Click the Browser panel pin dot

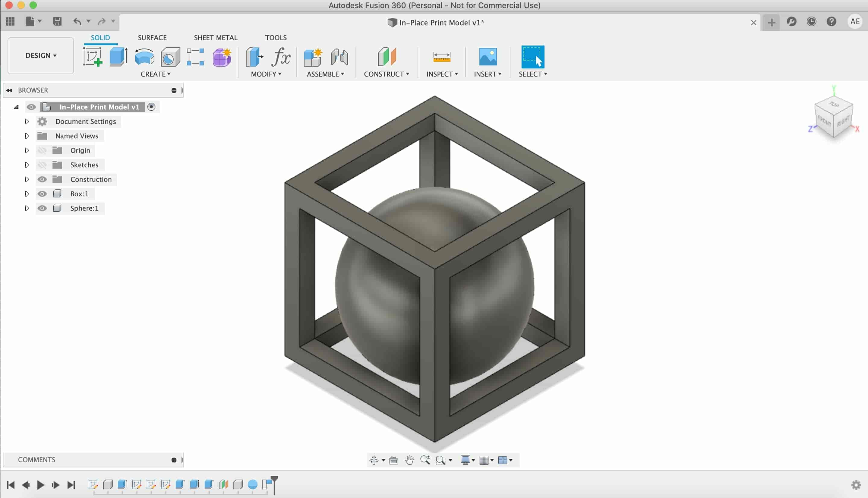coord(174,90)
